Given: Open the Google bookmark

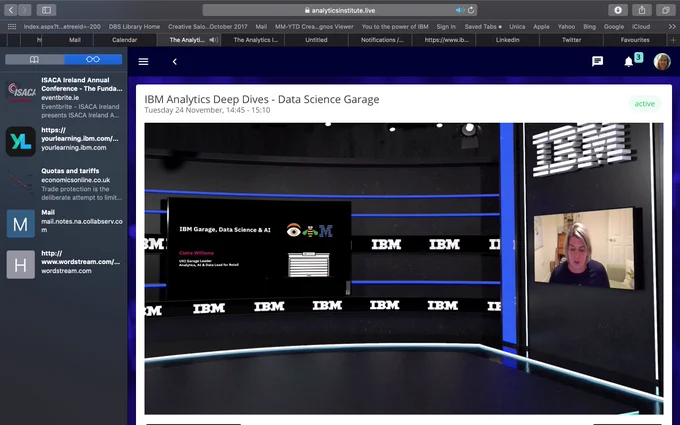Looking at the screenshot, I should click(x=614, y=26).
